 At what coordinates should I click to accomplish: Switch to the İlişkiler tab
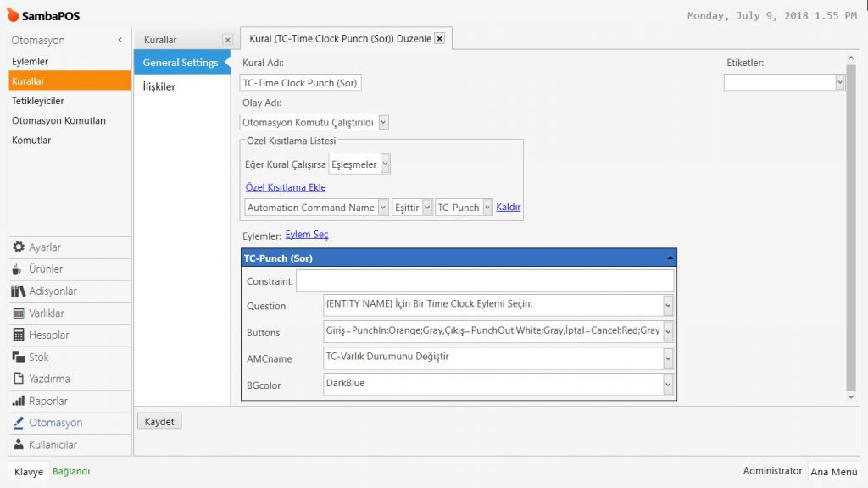point(159,86)
